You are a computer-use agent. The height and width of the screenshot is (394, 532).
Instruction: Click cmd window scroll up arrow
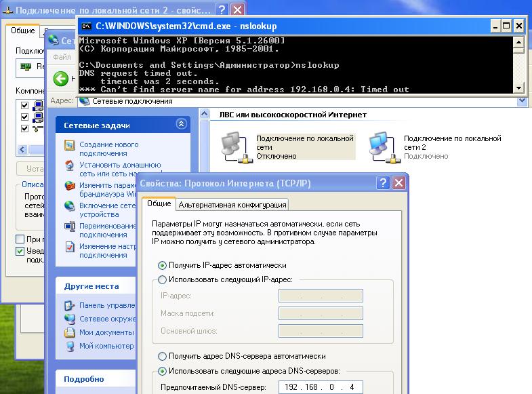518,42
